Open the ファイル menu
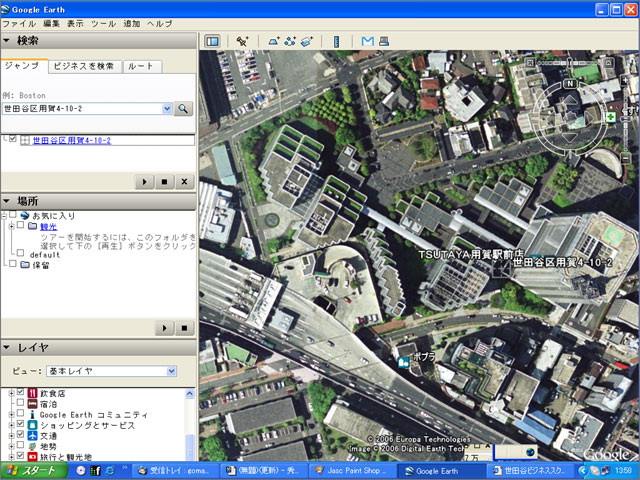The image size is (640, 480). click(19, 24)
